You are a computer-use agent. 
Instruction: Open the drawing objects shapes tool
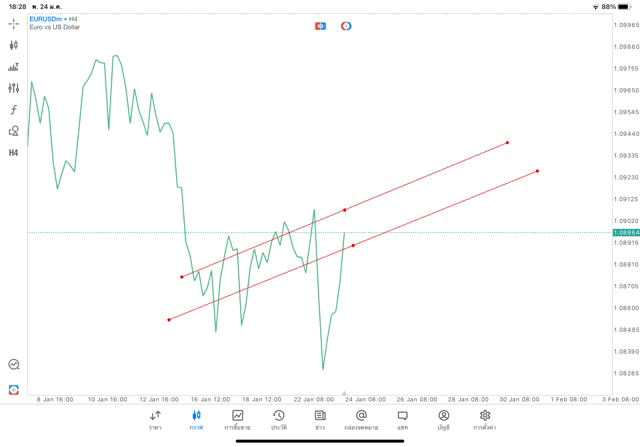pyautogui.click(x=14, y=131)
